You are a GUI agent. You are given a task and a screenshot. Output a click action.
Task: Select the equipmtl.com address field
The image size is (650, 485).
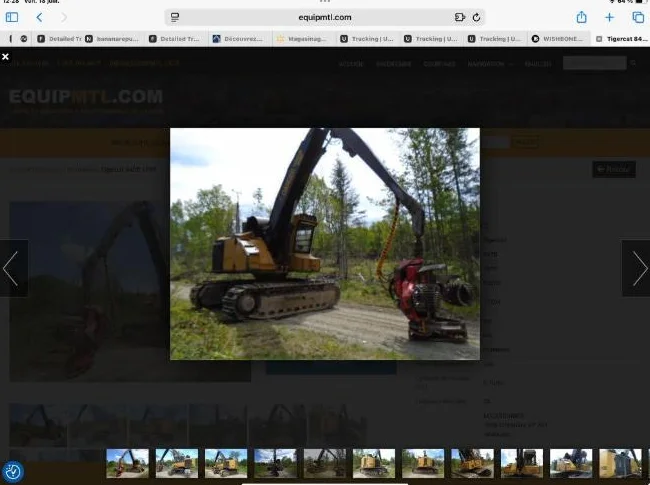click(325, 17)
